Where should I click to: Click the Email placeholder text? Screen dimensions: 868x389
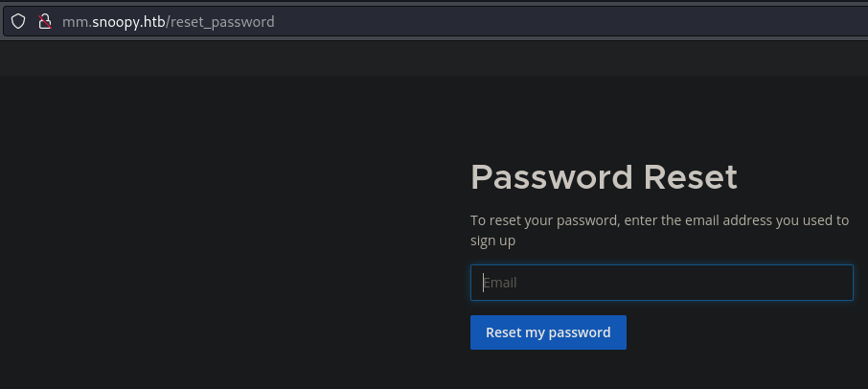point(499,283)
